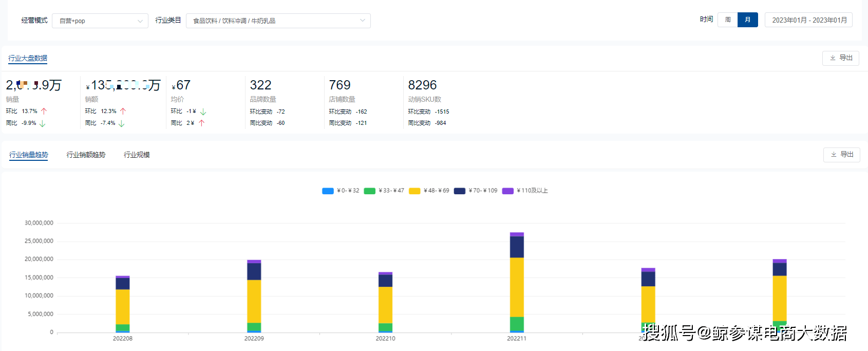Open the 2023年01月 date range picker
This screenshot has width=868, height=351.
[808, 20]
